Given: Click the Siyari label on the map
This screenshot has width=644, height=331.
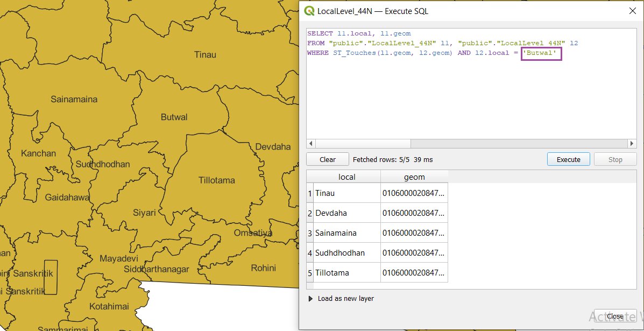Looking at the screenshot, I should click(x=145, y=213).
